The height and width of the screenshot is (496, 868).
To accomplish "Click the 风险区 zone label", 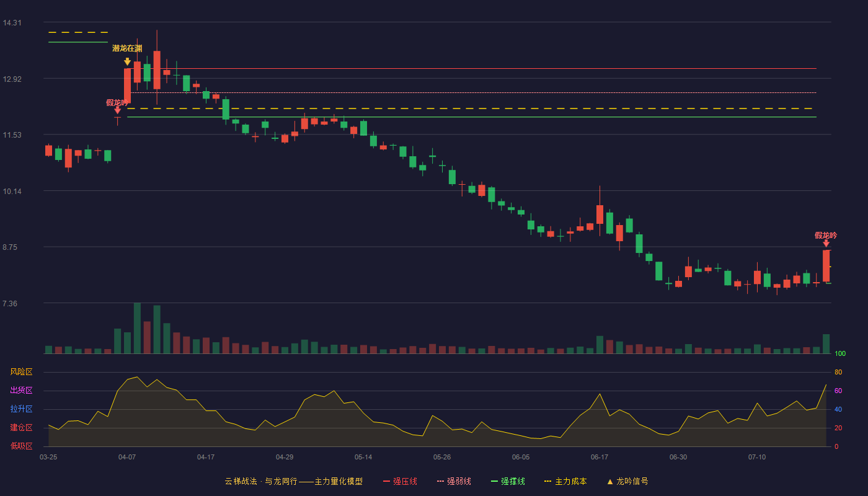I will [21, 372].
